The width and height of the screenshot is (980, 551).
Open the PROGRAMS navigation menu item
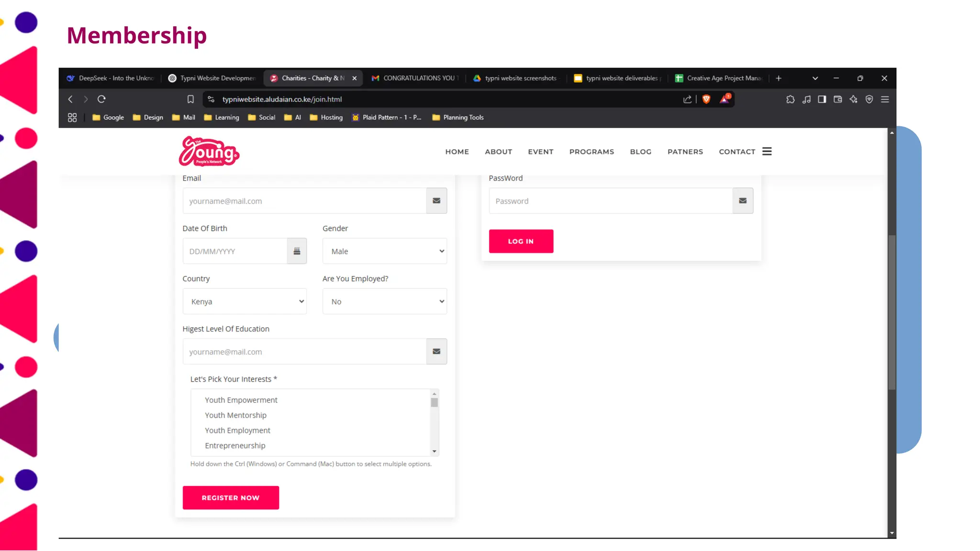pyautogui.click(x=591, y=152)
